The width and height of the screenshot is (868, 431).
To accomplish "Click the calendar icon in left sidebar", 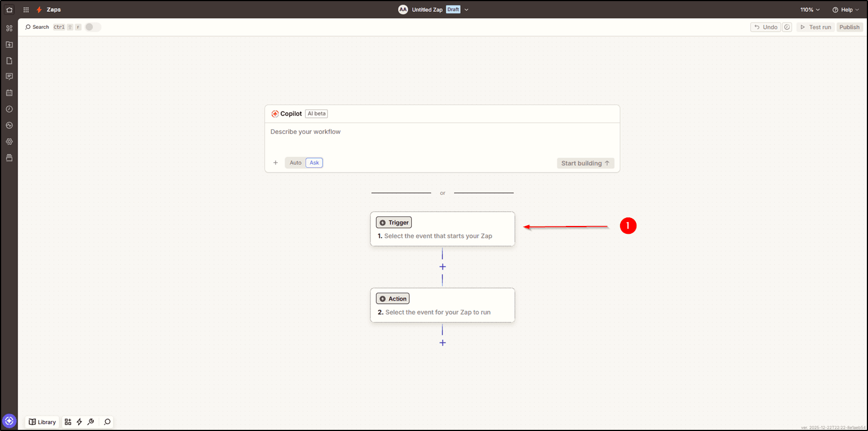I will pyautogui.click(x=9, y=93).
